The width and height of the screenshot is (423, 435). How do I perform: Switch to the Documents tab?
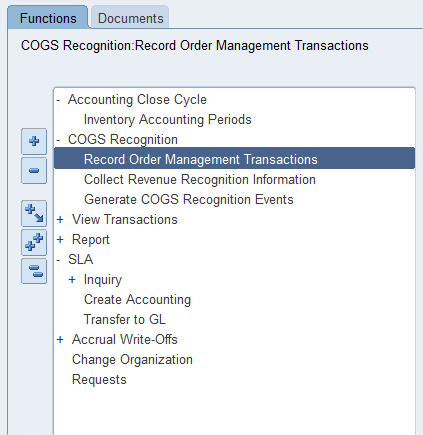pos(131,18)
